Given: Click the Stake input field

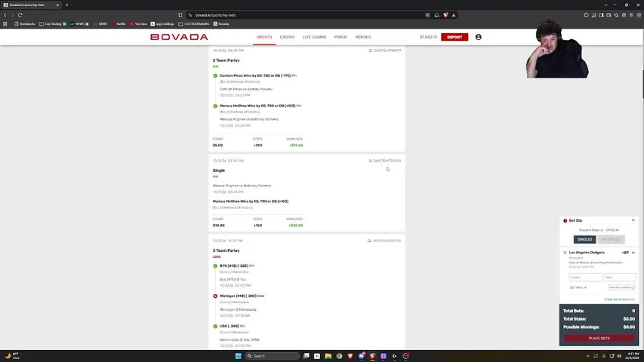Looking at the screenshot, I should 585,278.
